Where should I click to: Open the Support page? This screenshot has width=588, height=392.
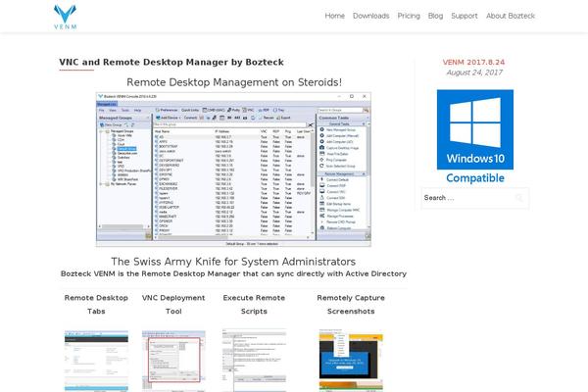[465, 16]
